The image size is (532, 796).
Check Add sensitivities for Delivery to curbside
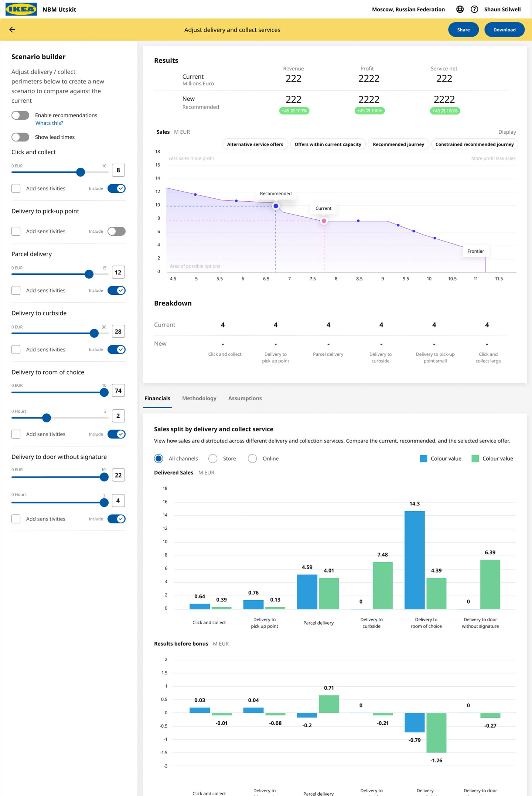tap(16, 349)
